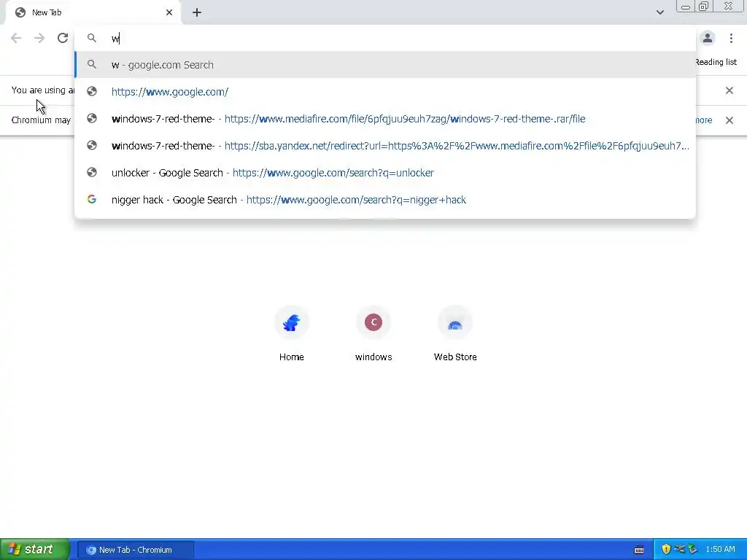Click the browser forward arrow

(39, 38)
